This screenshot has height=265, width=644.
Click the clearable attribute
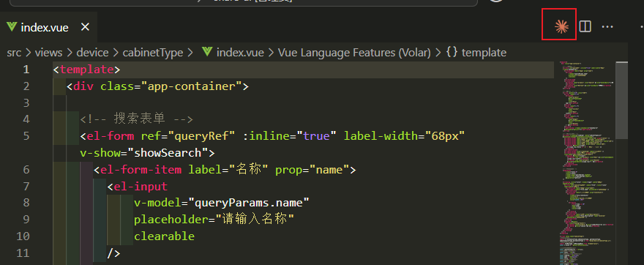pos(164,236)
